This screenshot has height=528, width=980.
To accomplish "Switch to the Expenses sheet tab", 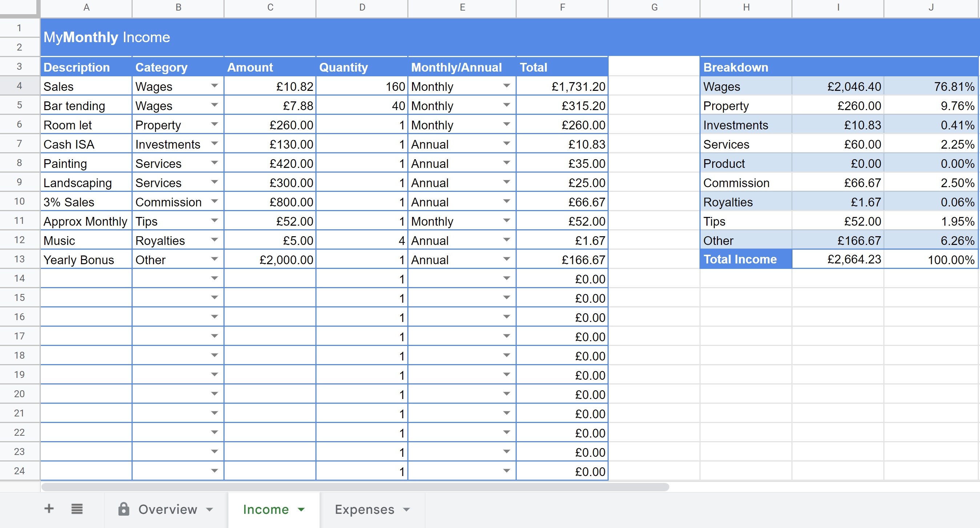I will pos(364,509).
